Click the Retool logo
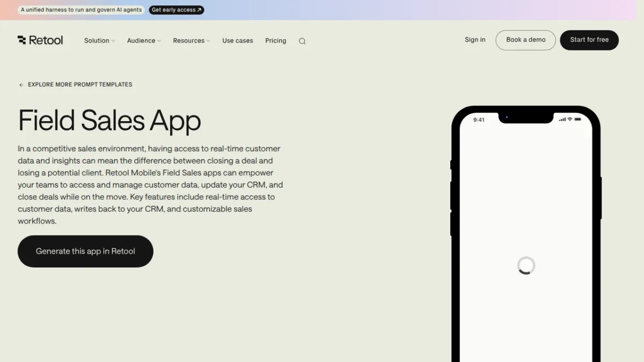Viewport: 644px width, 362px height. [x=40, y=40]
